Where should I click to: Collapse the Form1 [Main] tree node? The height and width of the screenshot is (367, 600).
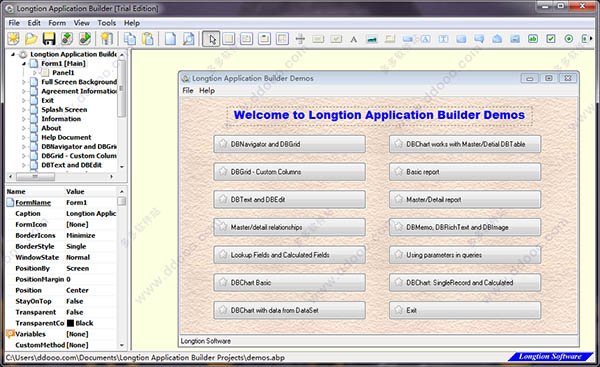[24, 64]
